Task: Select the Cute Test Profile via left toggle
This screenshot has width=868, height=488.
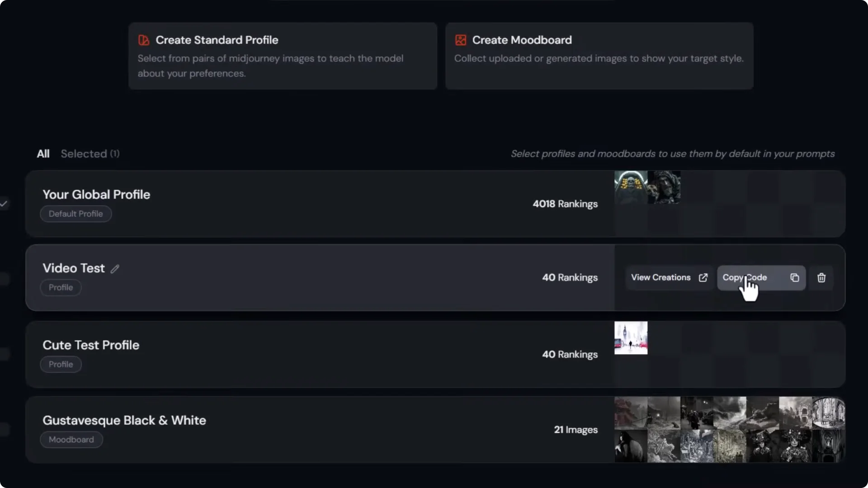Action: (x=4, y=354)
